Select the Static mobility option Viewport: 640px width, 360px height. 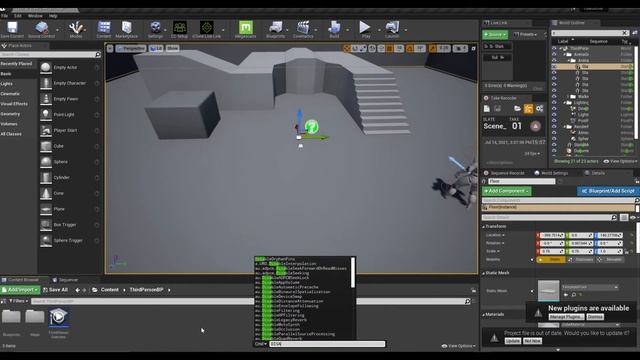(x=551, y=260)
